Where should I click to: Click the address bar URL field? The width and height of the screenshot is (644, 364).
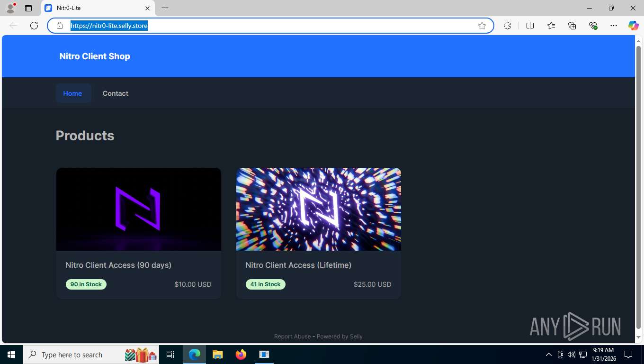pyautogui.click(x=270, y=26)
